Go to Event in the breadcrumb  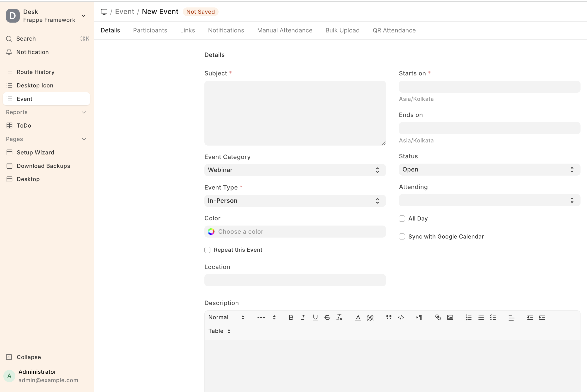click(124, 12)
